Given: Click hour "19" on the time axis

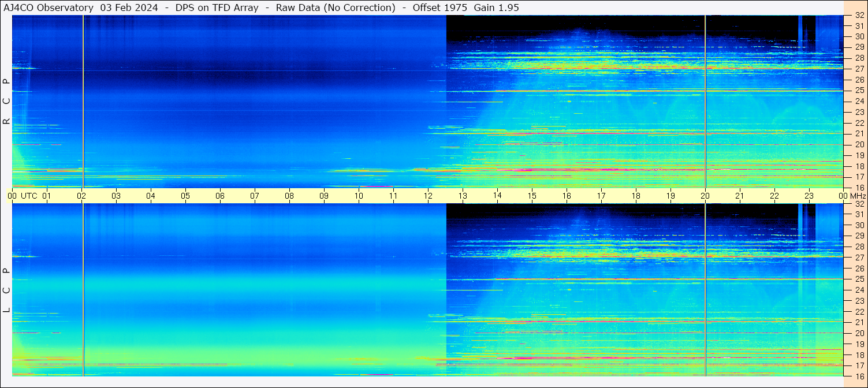Looking at the screenshot, I should click(670, 196).
